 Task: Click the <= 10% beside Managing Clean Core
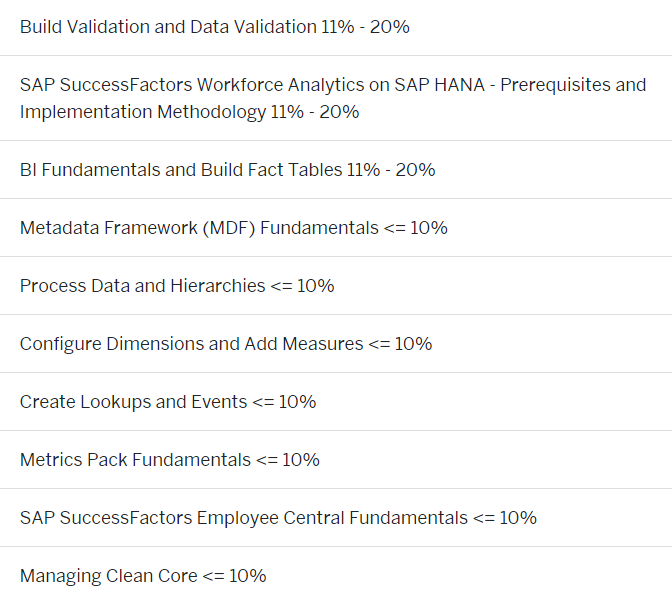pos(234,576)
